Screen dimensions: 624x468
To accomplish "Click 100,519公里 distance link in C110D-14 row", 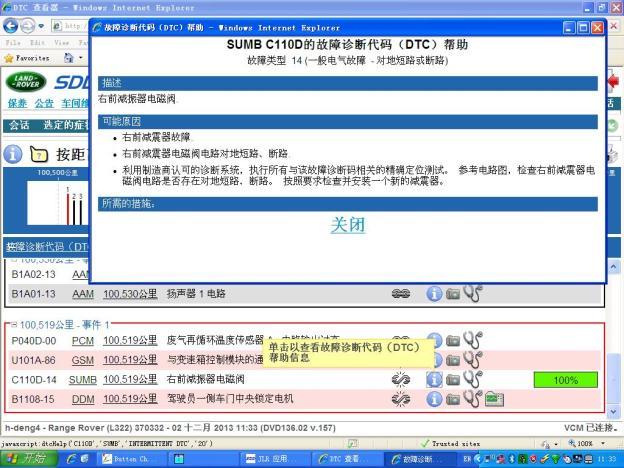I will (x=130, y=380).
